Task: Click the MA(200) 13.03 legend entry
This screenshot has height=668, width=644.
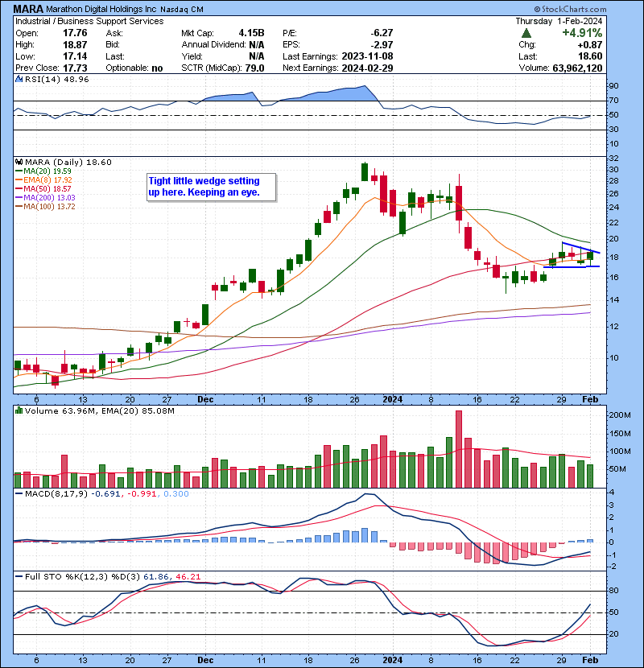Action: [x=45, y=198]
